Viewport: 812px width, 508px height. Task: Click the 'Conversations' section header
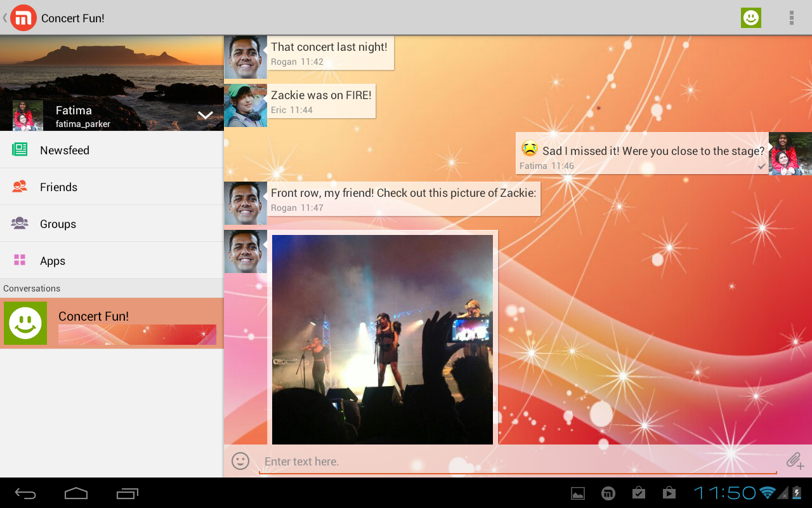(x=112, y=288)
